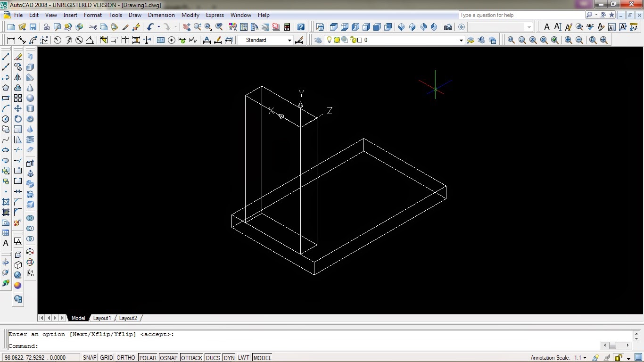Toggle SNAP mode in status bar
This screenshot has width=644, height=362.
[x=90, y=358]
